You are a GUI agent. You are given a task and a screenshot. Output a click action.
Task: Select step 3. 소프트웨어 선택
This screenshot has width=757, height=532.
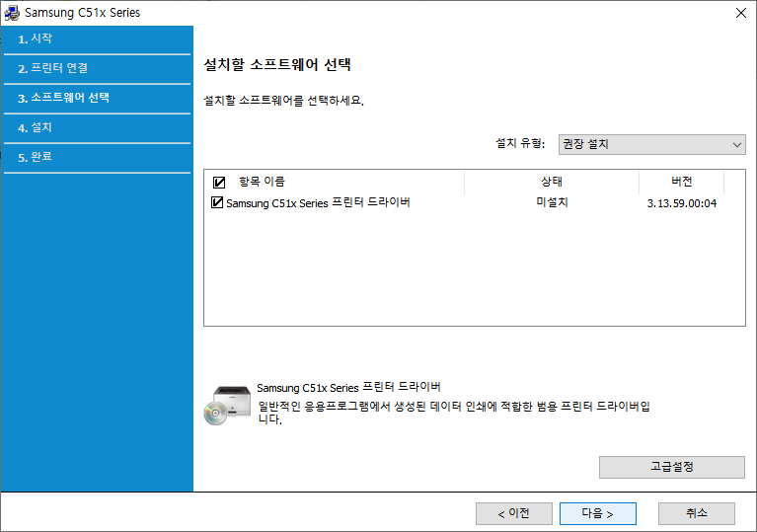(64, 98)
